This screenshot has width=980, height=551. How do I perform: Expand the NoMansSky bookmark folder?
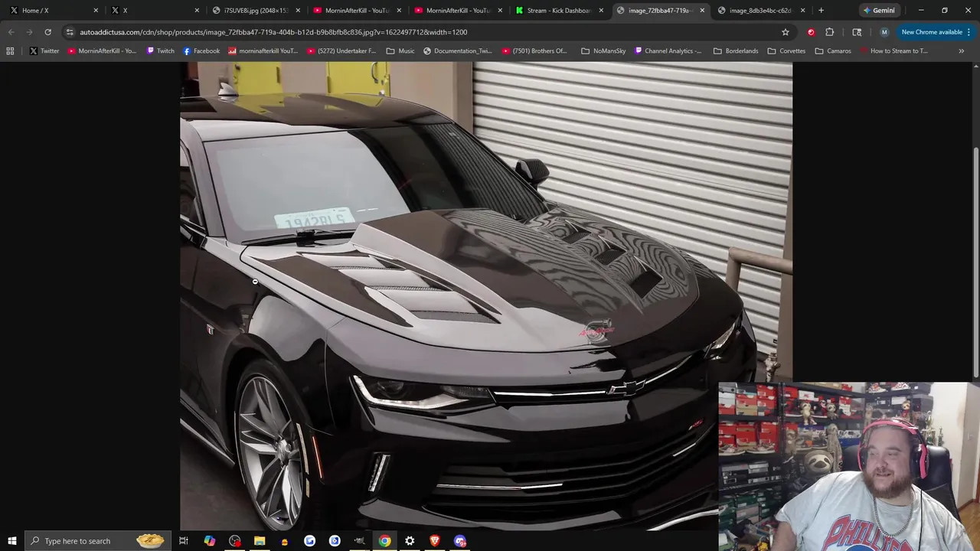603,51
